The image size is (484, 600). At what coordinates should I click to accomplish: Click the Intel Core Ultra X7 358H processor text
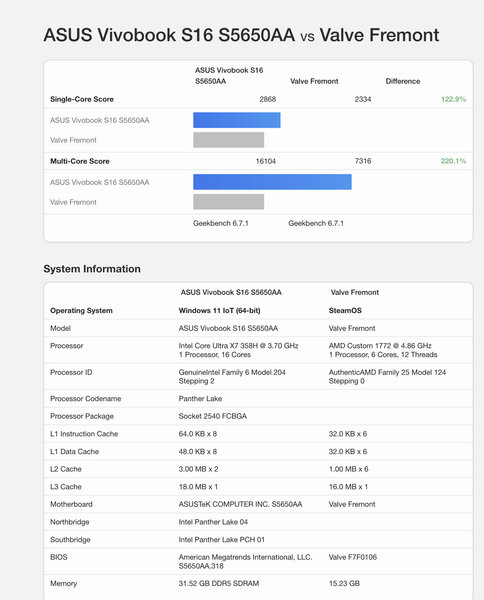(238, 346)
